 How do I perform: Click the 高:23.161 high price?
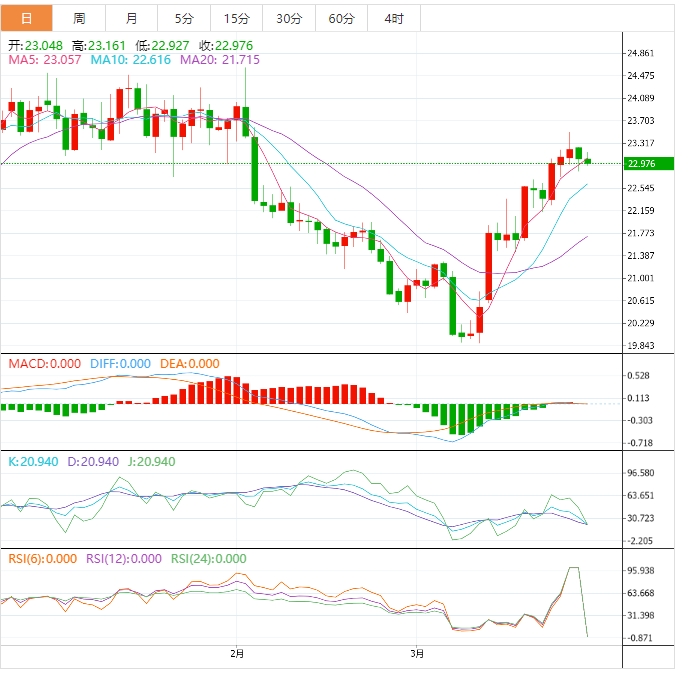point(98,45)
